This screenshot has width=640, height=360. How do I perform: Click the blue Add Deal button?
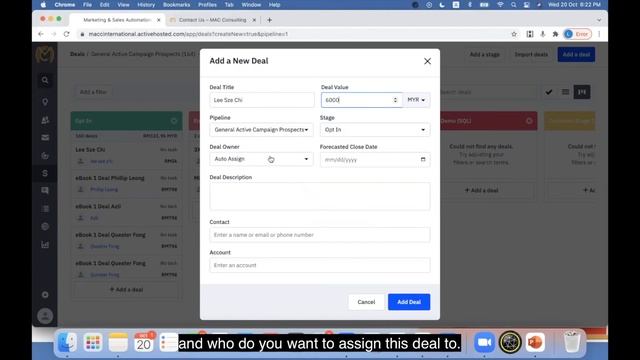[409, 302]
